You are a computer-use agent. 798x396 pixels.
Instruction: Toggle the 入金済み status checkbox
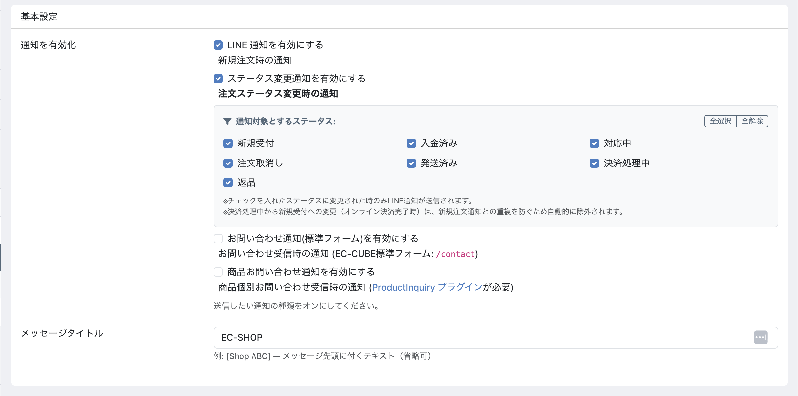coord(411,144)
